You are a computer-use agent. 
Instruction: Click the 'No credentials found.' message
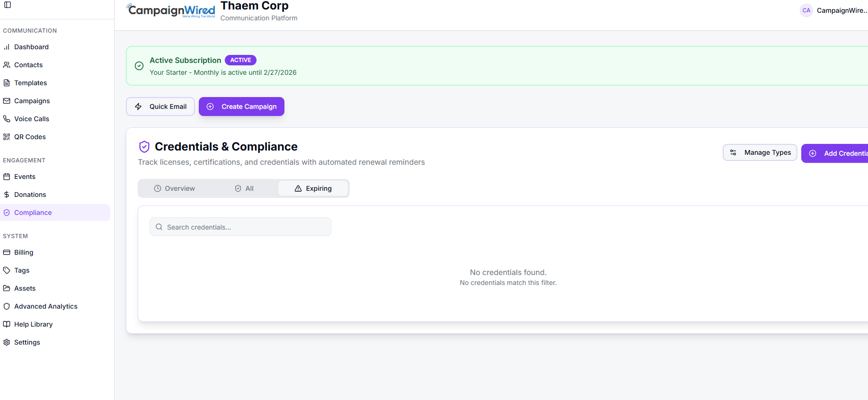point(508,272)
